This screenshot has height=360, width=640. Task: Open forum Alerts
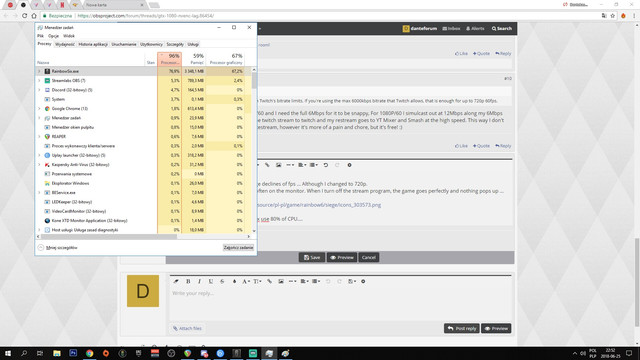475,29
